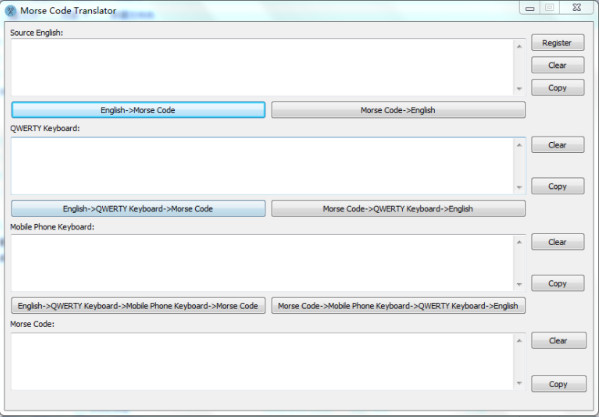
Task: Click Mobile Phone Keyboard scrollbar up arrow
Action: (x=519, y=242)
